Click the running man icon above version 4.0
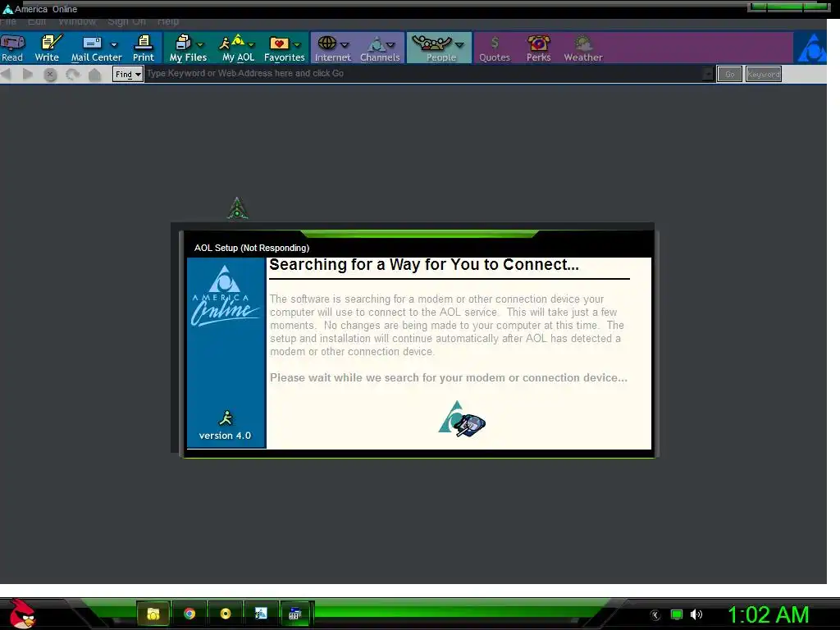Screen dimensions: 840x630 pos(226,418)
